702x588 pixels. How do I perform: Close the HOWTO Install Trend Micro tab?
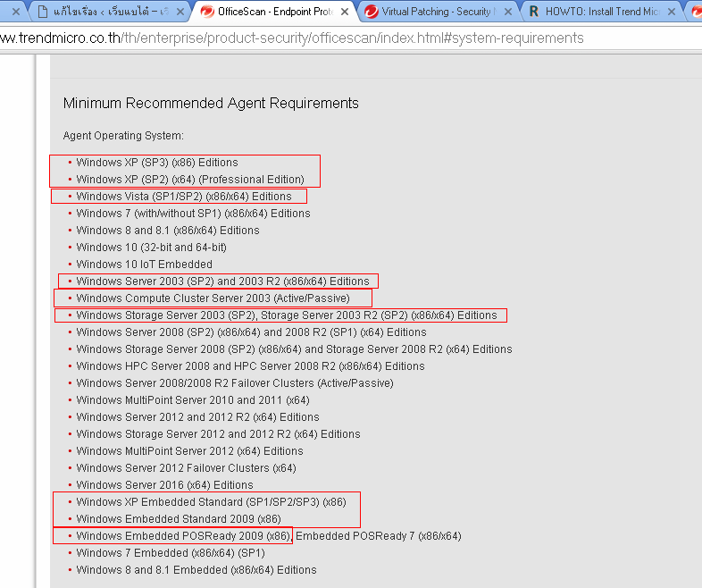[x=671, y=12]
